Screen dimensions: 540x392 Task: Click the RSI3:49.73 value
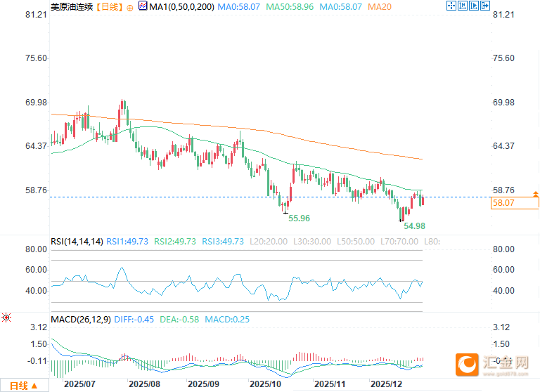click(x=223, y=242)
